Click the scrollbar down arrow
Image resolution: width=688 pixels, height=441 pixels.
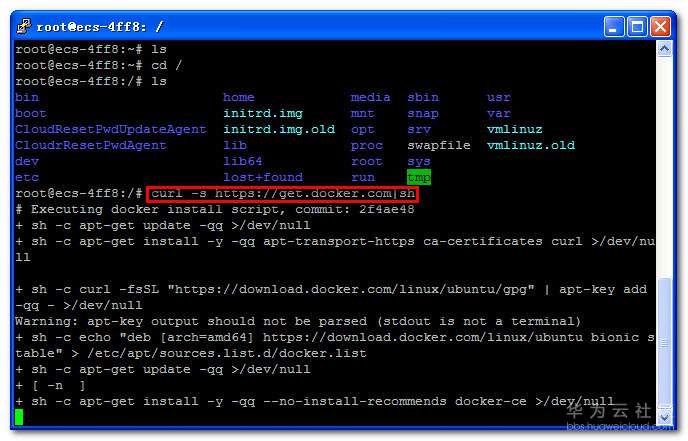point(664,416)
